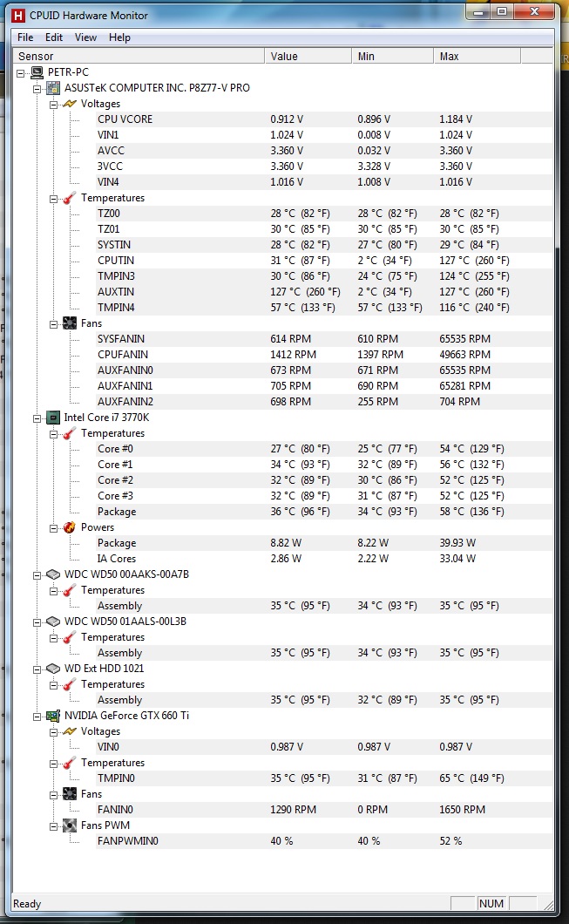Click the motherboard Temperatures thermometer icon

coord(70,198)
